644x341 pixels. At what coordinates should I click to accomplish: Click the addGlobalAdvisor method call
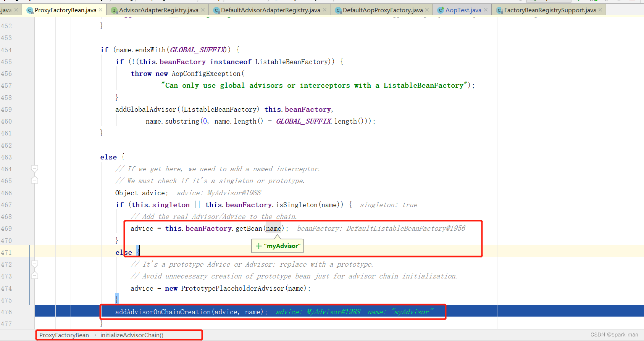[146, 109]
